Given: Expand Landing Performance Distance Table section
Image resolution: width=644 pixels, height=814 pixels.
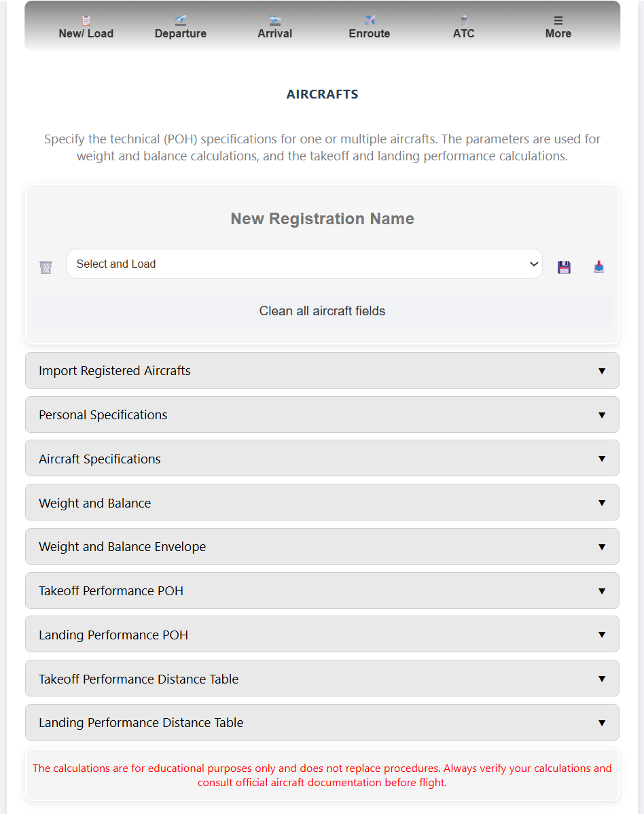Looking at the screenshot, I should coord(322,722).
